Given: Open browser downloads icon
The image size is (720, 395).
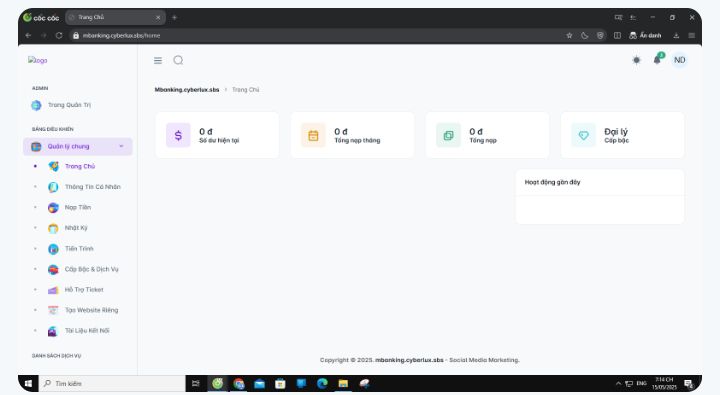Looking at the screenshot, I should [x=676, y=35].
